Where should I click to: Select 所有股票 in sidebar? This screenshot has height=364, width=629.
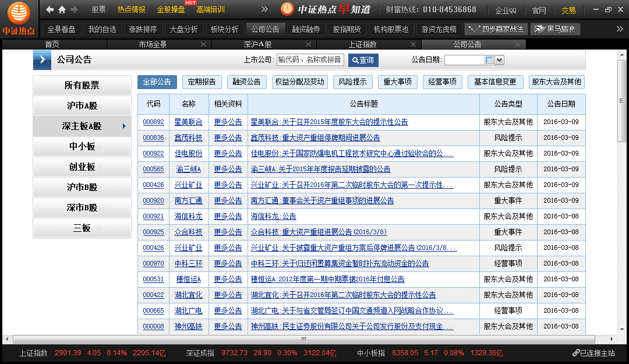[x=82, y=85]
